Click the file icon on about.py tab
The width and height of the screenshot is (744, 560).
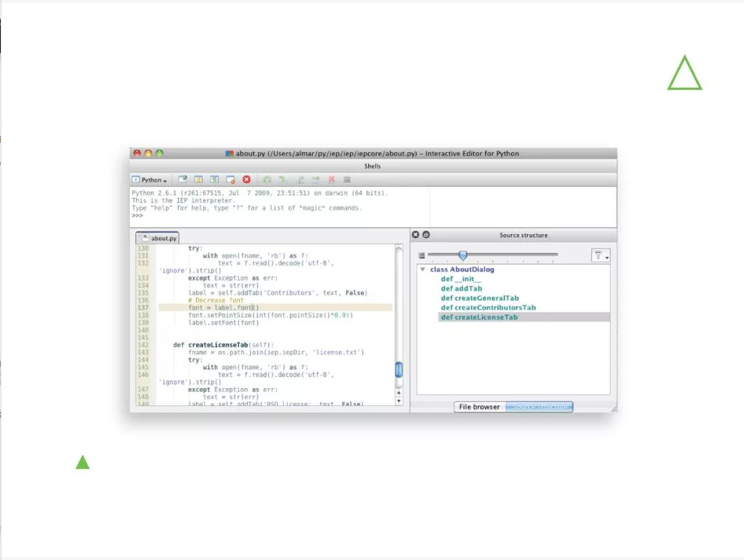pos(145,238)
